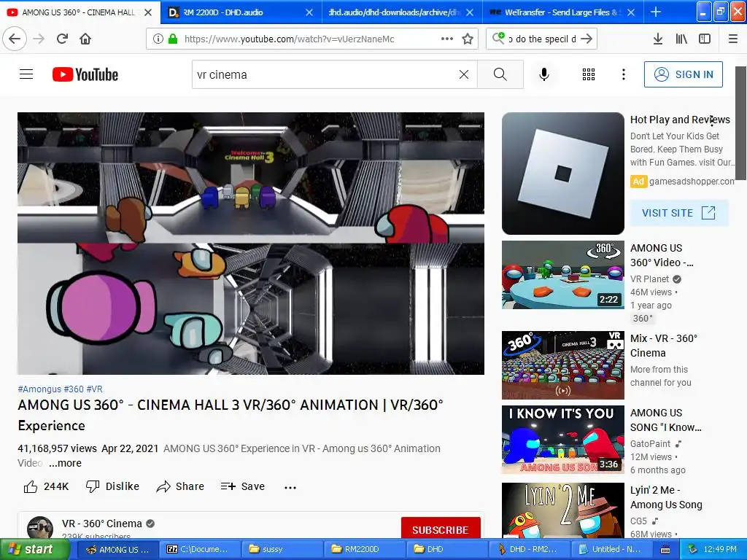Click the #VR hashtag link

pos(94,389)
